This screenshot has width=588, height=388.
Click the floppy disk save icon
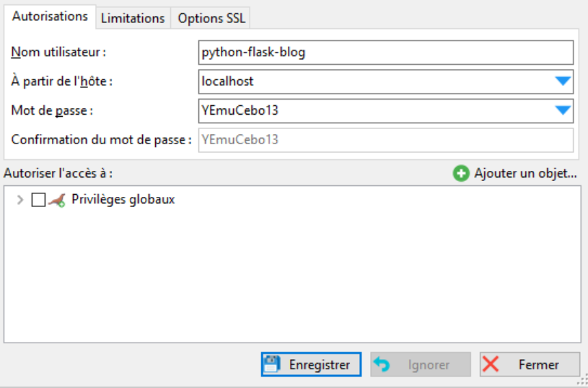coord(271,364)
